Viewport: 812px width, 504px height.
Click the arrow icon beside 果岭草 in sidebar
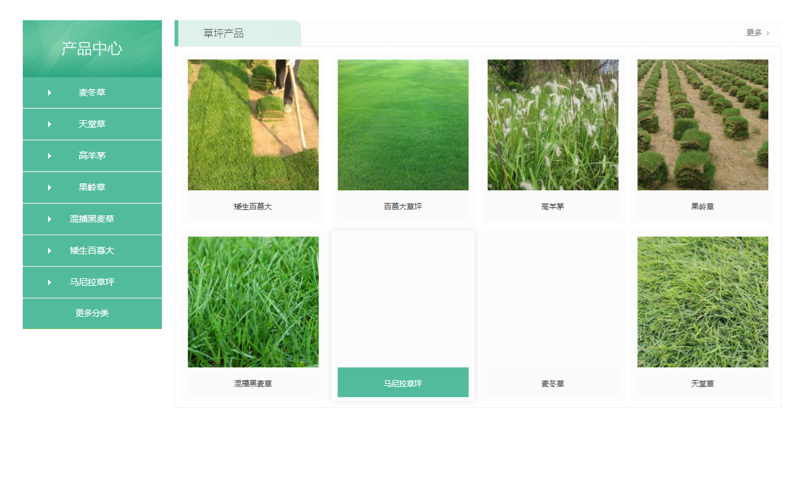pyautogui.click(x=49, y=188)
